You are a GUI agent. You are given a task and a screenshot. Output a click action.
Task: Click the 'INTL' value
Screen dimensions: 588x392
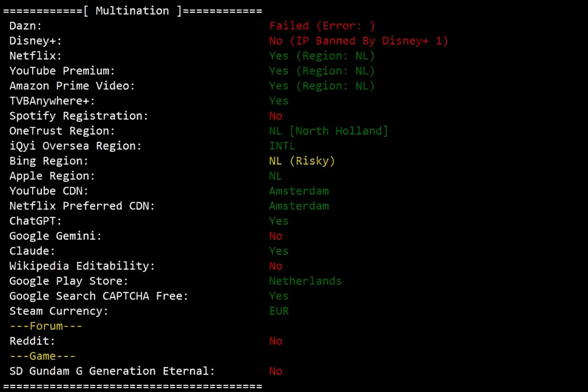[x=282, y=147]
